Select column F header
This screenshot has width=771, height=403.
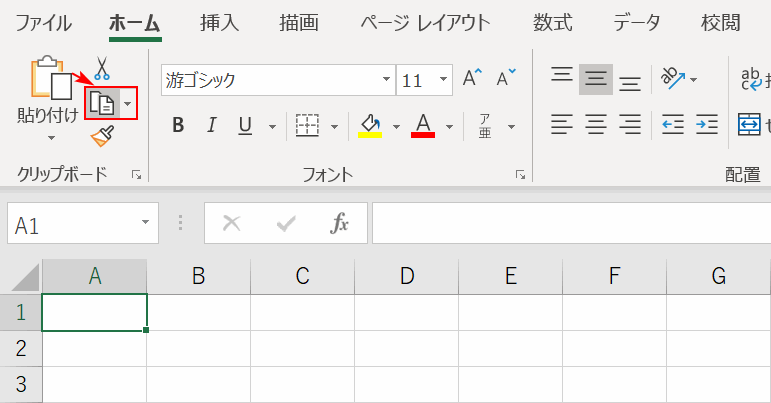[615, 276]
